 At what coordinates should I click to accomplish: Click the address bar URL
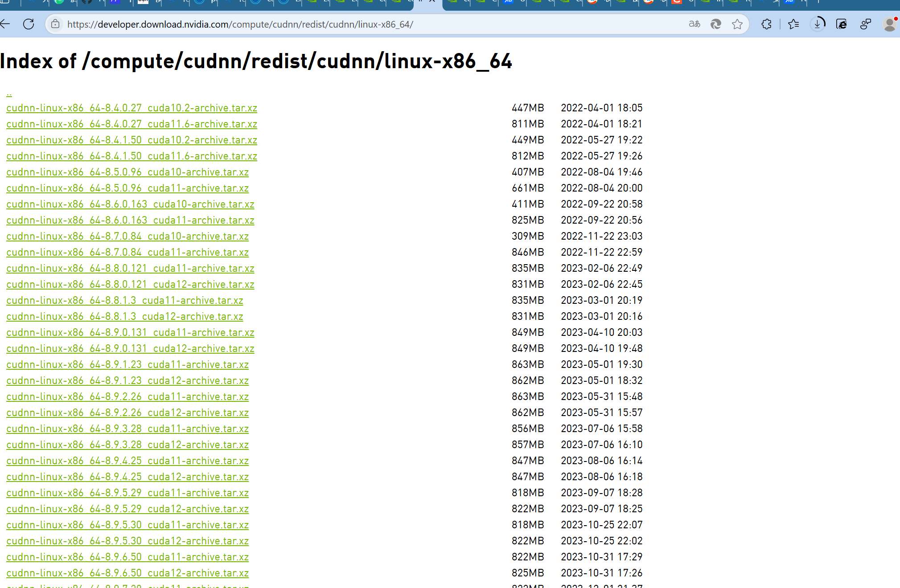pos(241,24)
